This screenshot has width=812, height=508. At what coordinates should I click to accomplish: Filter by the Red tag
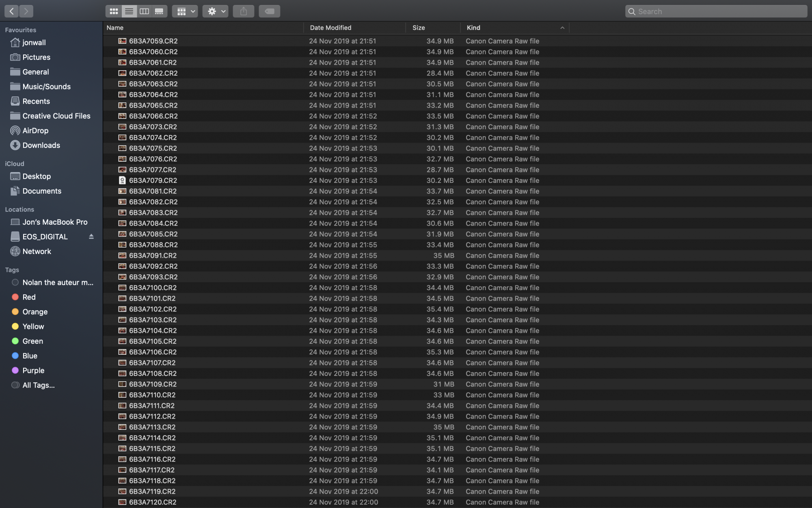tap(29, 297)
